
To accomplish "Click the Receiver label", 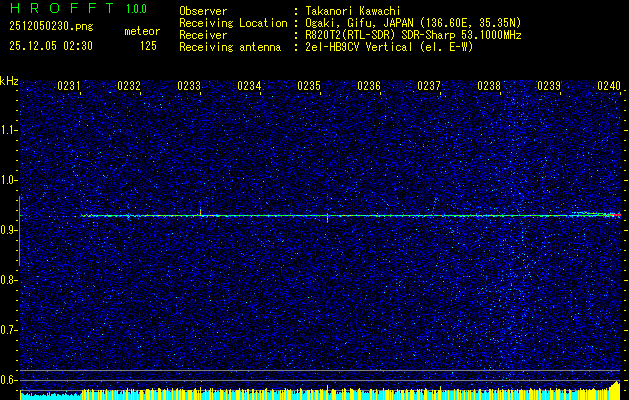I will 203,35.
